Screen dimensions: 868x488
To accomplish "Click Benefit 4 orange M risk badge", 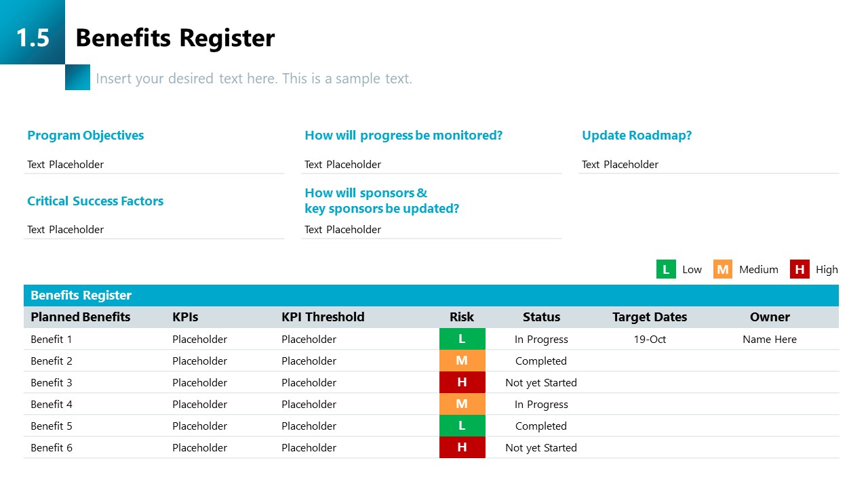I will click(x=462, y=404).
